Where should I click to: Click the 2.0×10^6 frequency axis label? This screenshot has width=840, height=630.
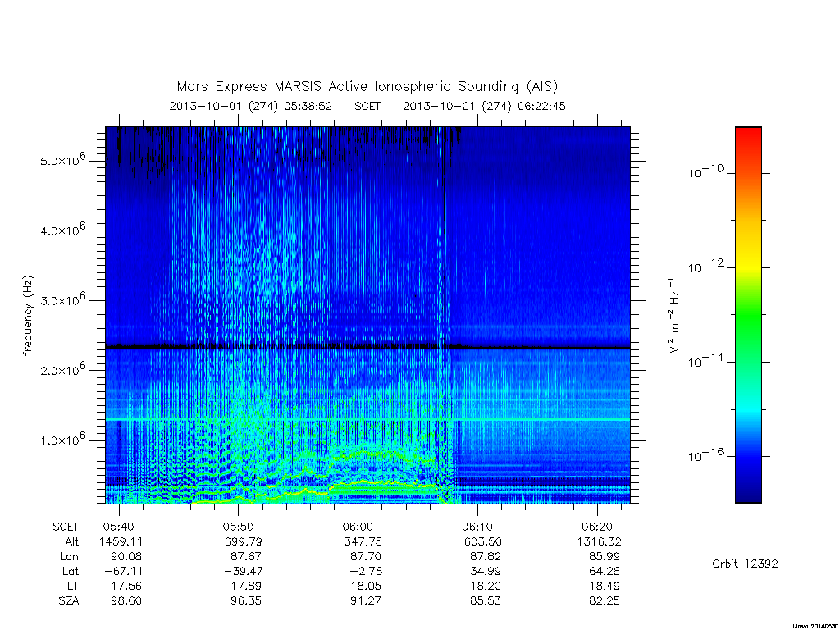pos(62,369)
